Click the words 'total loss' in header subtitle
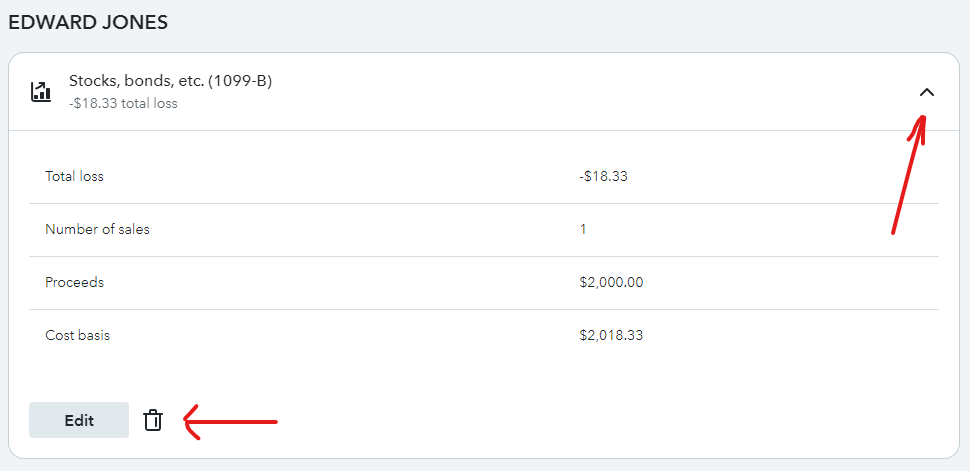 coord(149,103)
